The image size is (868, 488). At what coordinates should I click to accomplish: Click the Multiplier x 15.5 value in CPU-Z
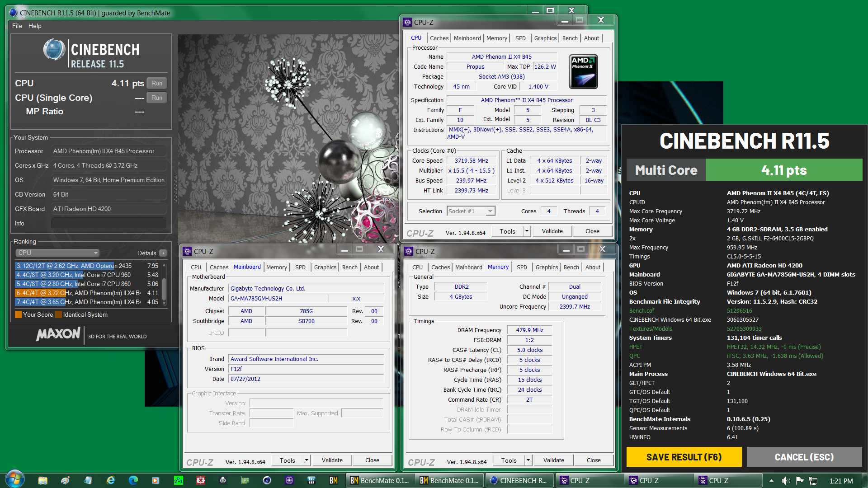click(472, 171)
